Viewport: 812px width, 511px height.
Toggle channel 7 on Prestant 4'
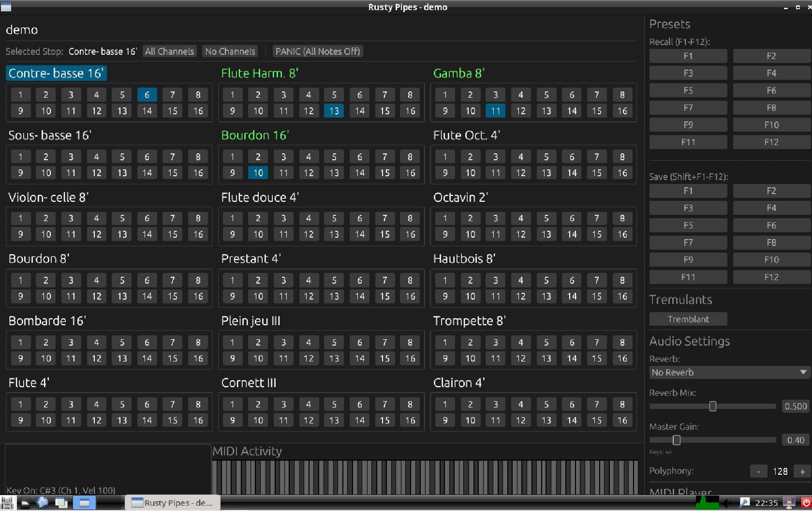pos(384,280)
